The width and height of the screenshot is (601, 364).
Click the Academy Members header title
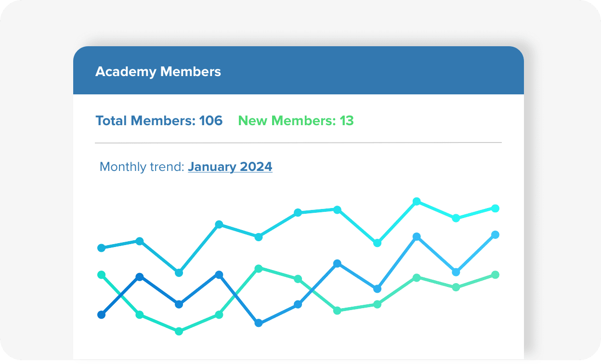coord(158,72)
